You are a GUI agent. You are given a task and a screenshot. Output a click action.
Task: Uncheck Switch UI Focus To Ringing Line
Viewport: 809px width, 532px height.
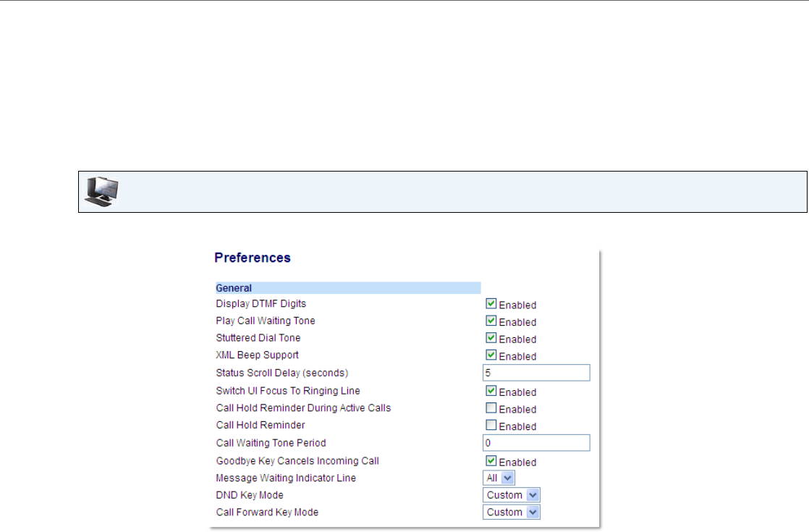click(491, 391)
